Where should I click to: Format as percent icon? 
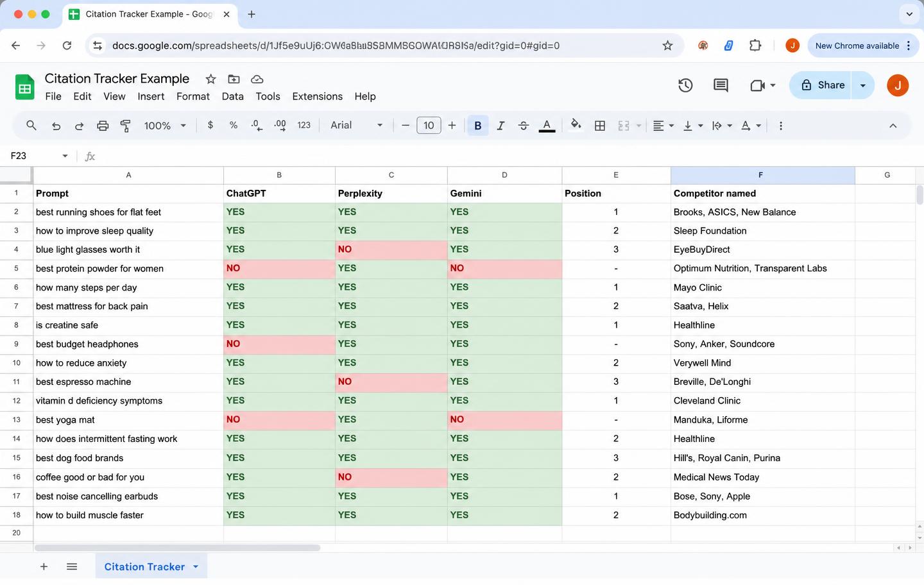pos(234,125)
